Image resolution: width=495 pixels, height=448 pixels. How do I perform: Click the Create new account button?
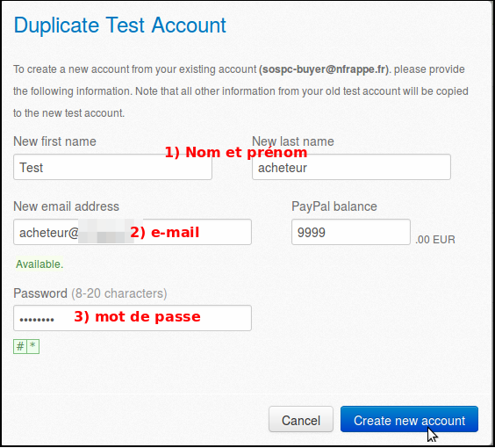coord(409,419)
